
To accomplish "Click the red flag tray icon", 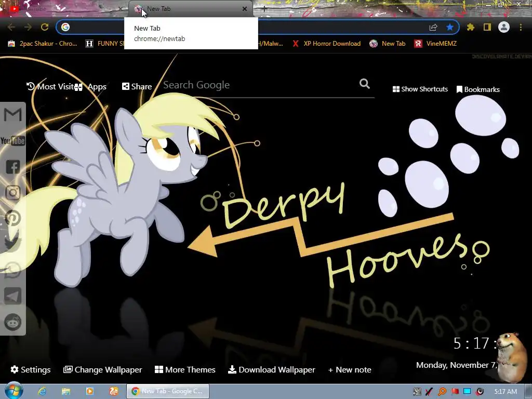I will 455,392.
